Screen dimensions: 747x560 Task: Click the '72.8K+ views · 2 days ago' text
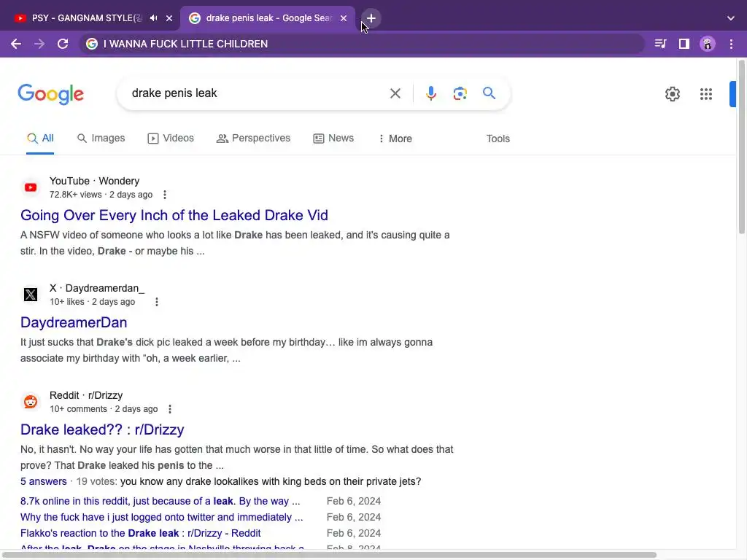click(x=101, y=195)
